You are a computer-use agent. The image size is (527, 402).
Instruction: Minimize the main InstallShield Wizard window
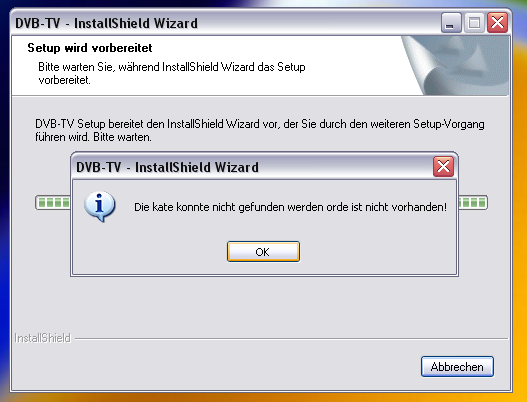pos(451,23)
